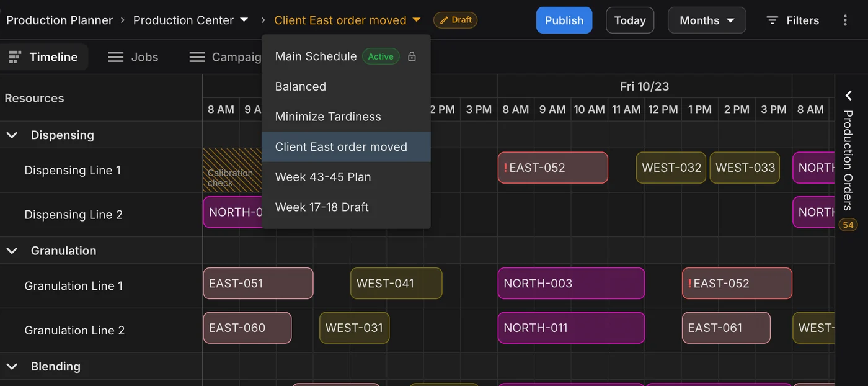Screen dimensions: 868x386
Task: Open the Production Center dropdown arrow
Action: pos(244,20)
